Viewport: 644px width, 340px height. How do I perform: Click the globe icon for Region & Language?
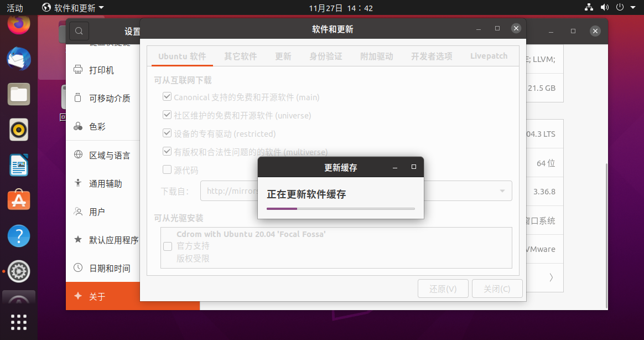click(78, 154)
